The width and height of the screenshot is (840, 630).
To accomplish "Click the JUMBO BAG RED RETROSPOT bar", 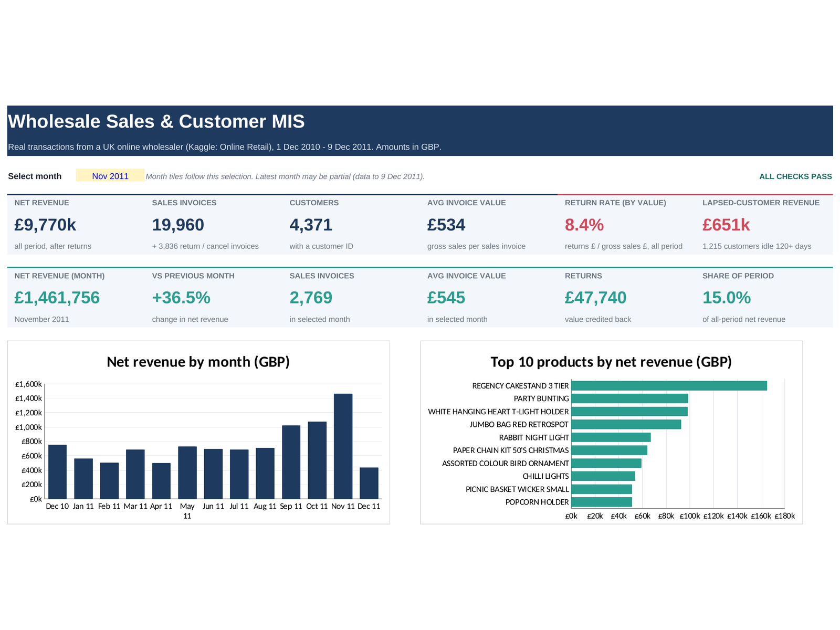I will pos(626,424).
